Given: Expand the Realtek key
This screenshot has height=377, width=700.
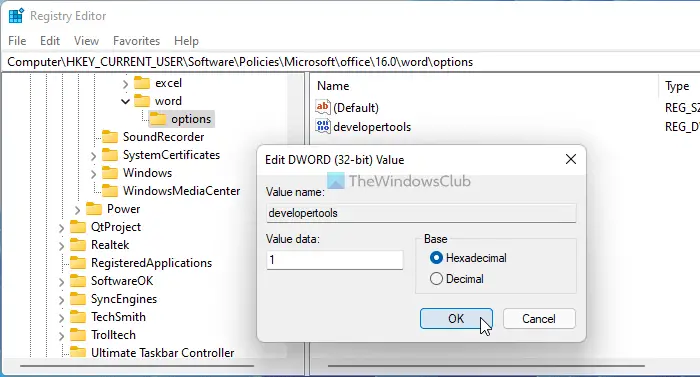Looking at the screenshot, I should click(x=61, y=246).
